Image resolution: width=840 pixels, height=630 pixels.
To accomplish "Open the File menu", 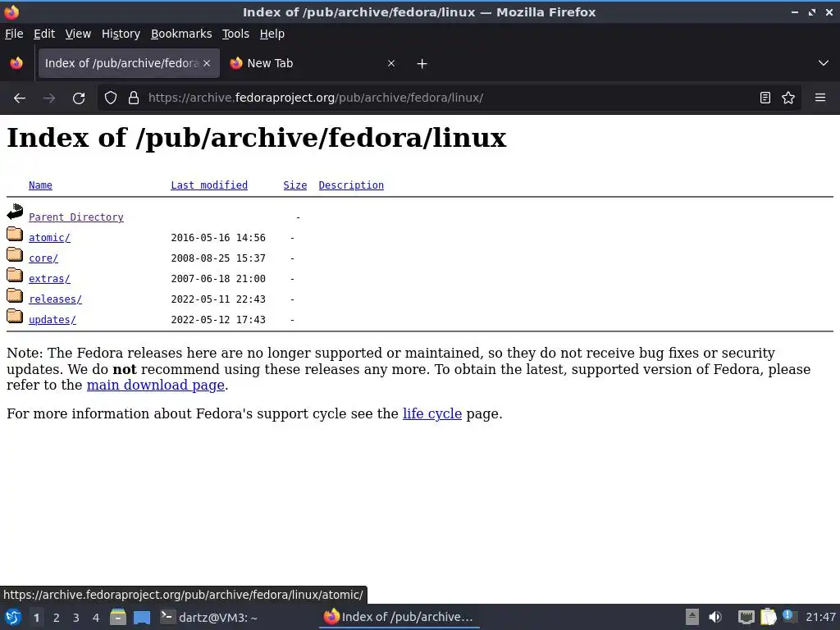I will [x=14, y=34].
